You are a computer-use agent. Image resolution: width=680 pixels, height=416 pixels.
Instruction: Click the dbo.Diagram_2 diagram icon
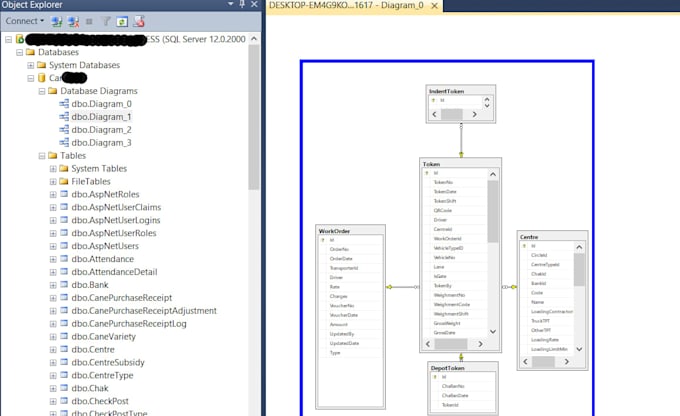[65, 130]
